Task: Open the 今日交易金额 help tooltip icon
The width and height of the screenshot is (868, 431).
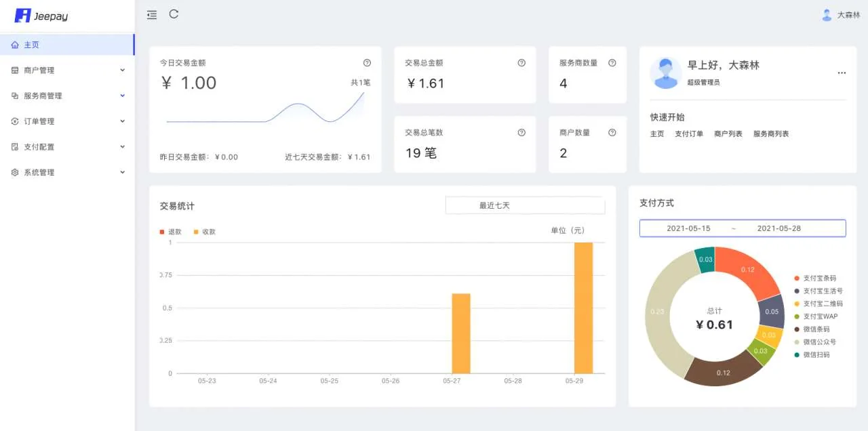Action: point(367,62)
